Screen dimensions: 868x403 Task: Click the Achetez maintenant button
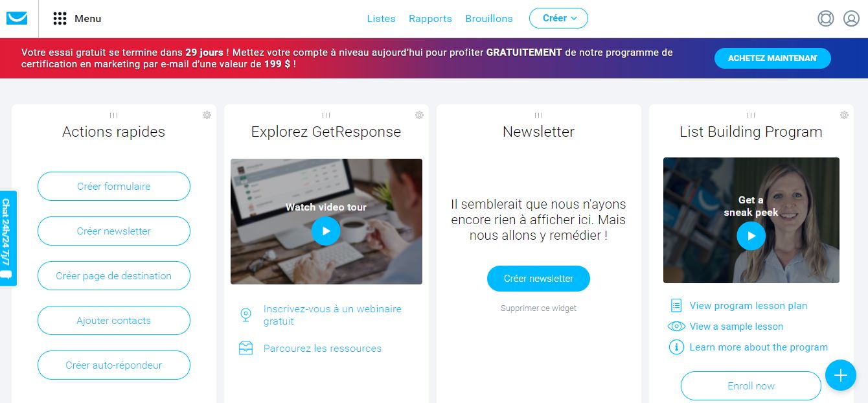coord(773,58)
